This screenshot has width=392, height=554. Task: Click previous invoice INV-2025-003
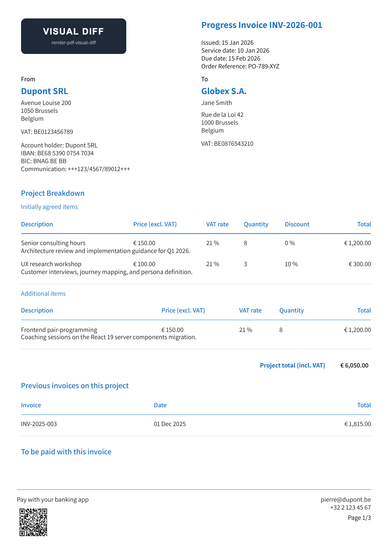point(39,424)
